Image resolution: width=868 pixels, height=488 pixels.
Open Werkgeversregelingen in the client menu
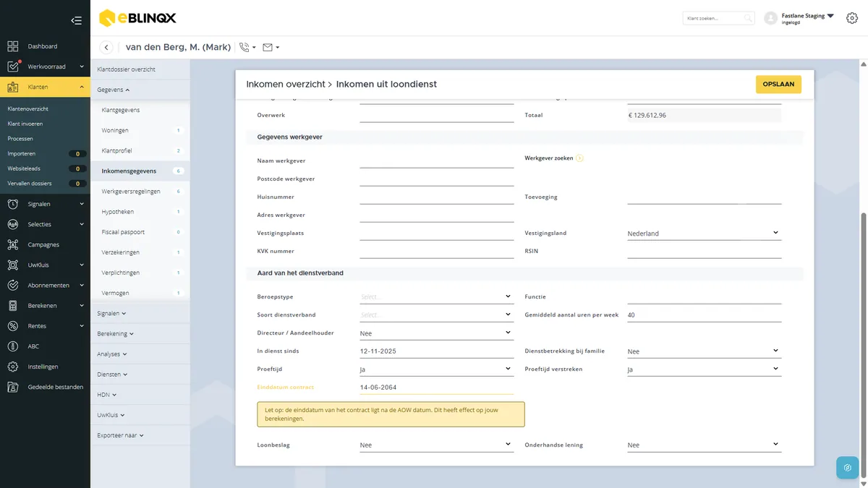pyautogui.click(x=131, y=192)
